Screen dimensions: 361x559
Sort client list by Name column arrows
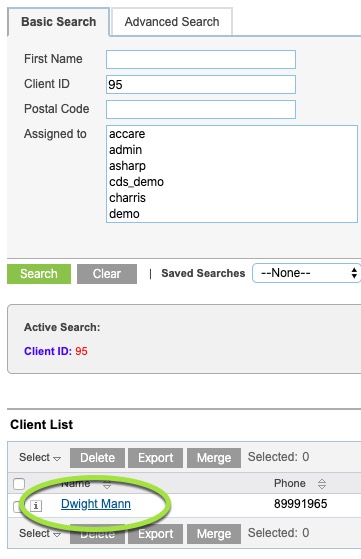107,484
